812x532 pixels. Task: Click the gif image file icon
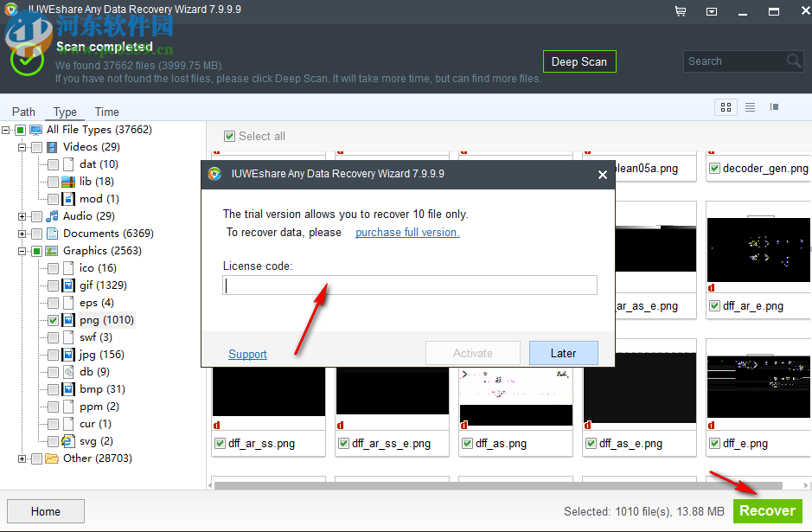pos(68,285)
